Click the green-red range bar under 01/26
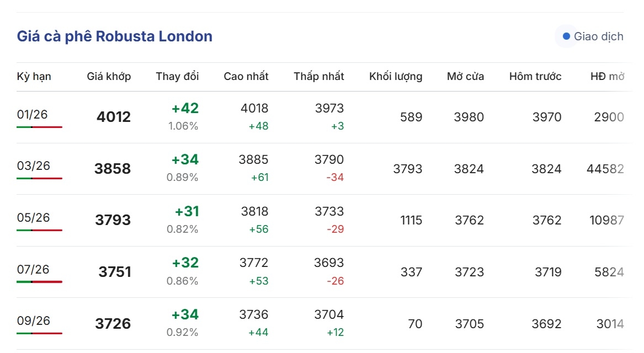Image resolution: width=644 pixels, height=353 pixels. point(39,127)
